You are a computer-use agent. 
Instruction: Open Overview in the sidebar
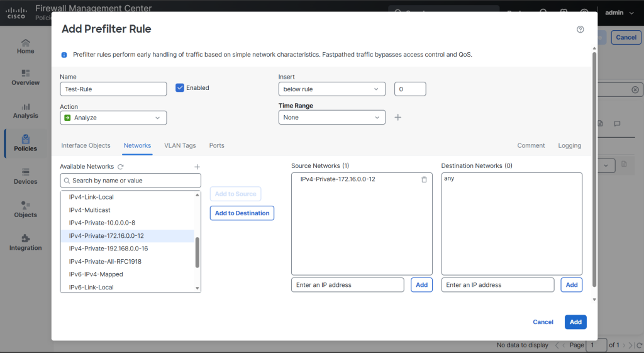point(25,77)
